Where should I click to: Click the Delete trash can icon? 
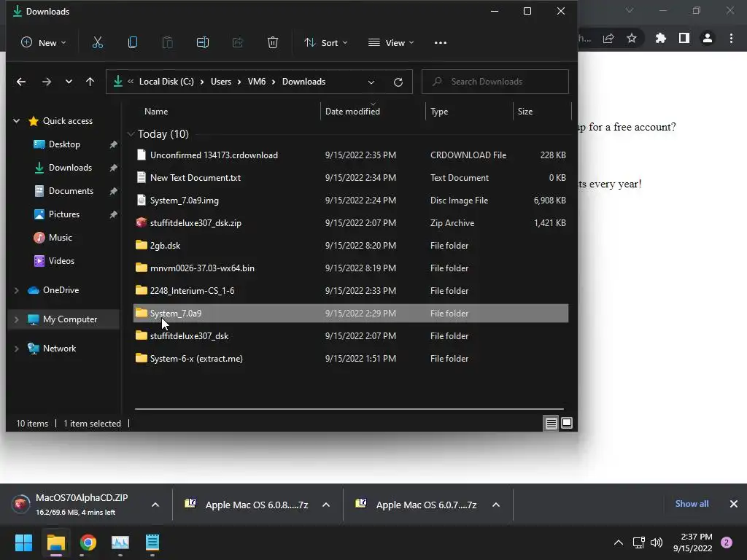(x=273, y=42)
